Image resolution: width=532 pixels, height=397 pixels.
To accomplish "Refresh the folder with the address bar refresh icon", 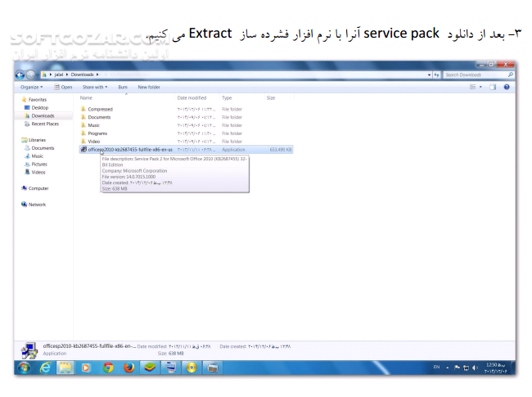I will 436,74.
